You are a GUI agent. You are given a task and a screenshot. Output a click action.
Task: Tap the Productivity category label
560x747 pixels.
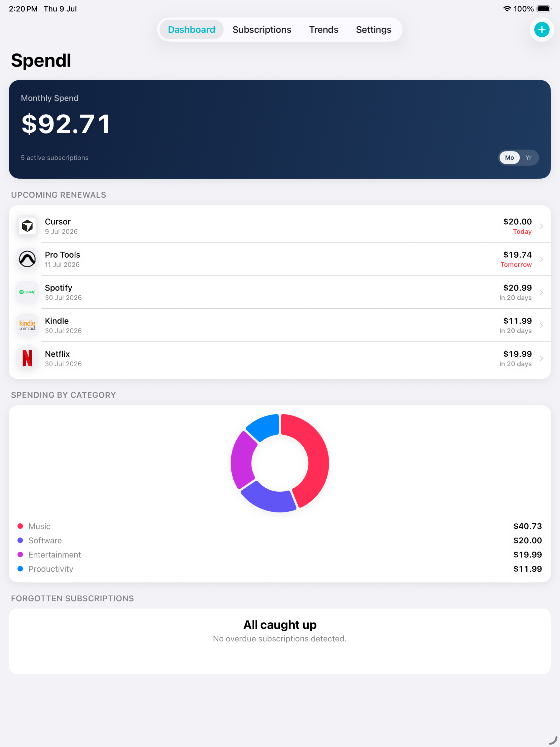point(51,569)
